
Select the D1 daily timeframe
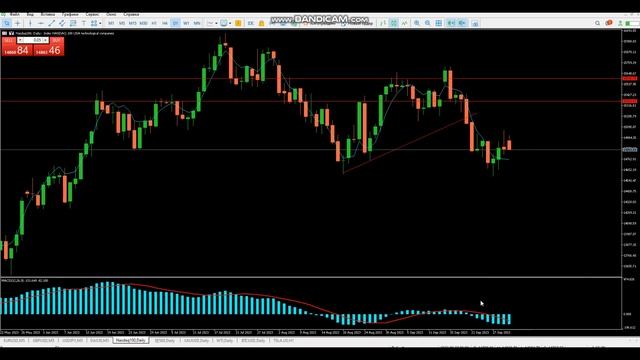(176, 23)
